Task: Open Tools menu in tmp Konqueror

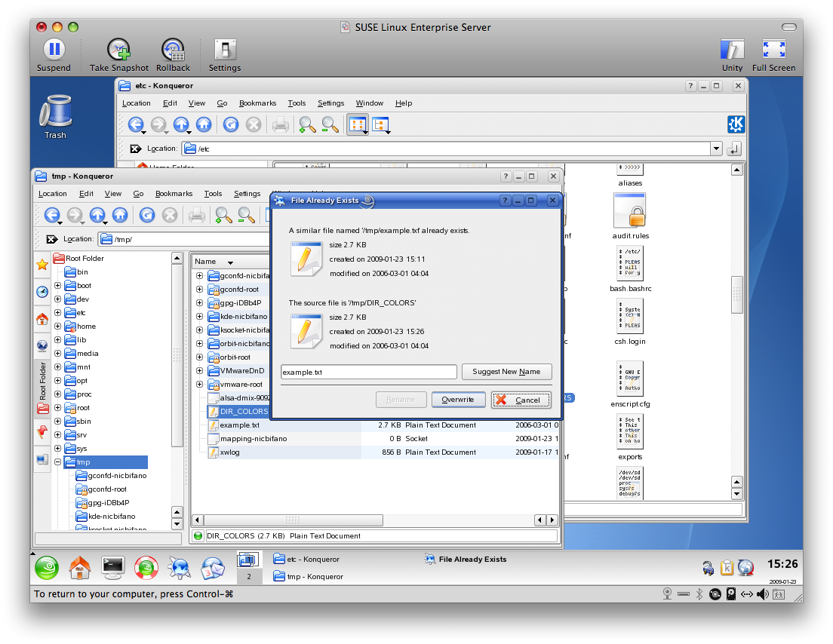Action: [x=213, y=194]
